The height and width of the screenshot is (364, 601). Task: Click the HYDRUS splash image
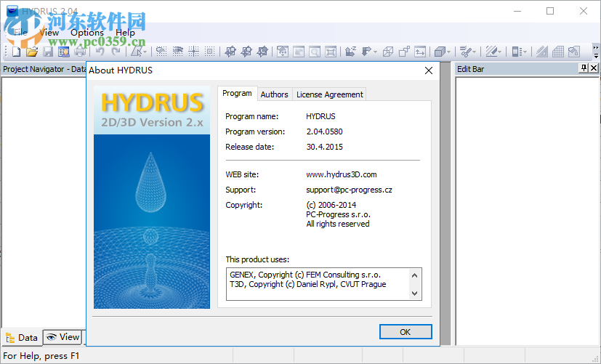pos(152,198)
